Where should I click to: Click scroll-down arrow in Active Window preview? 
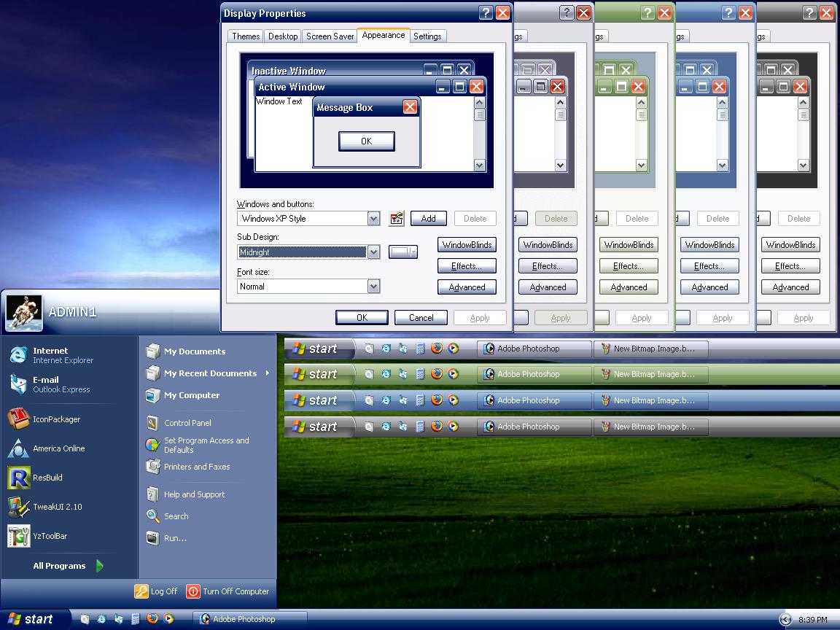click(x=480, y=165)
